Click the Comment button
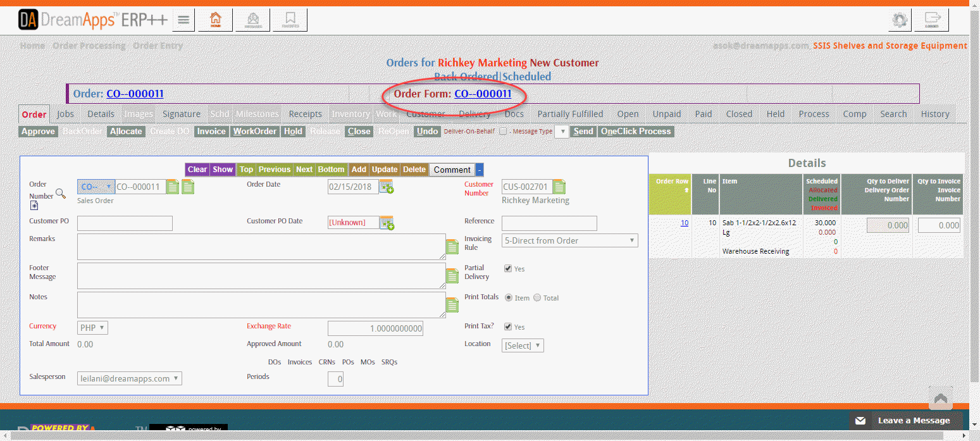The image size is (980, 441). coord(452,170)
